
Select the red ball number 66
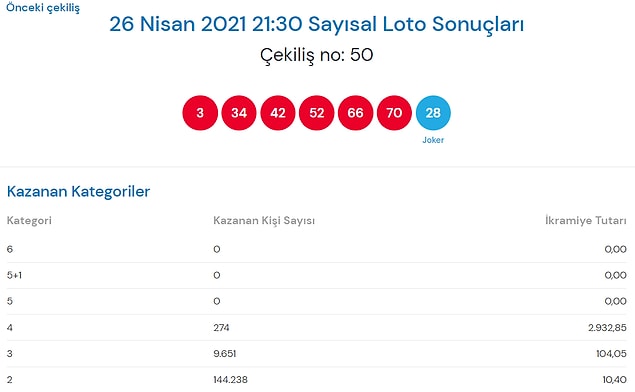[356, 113]
